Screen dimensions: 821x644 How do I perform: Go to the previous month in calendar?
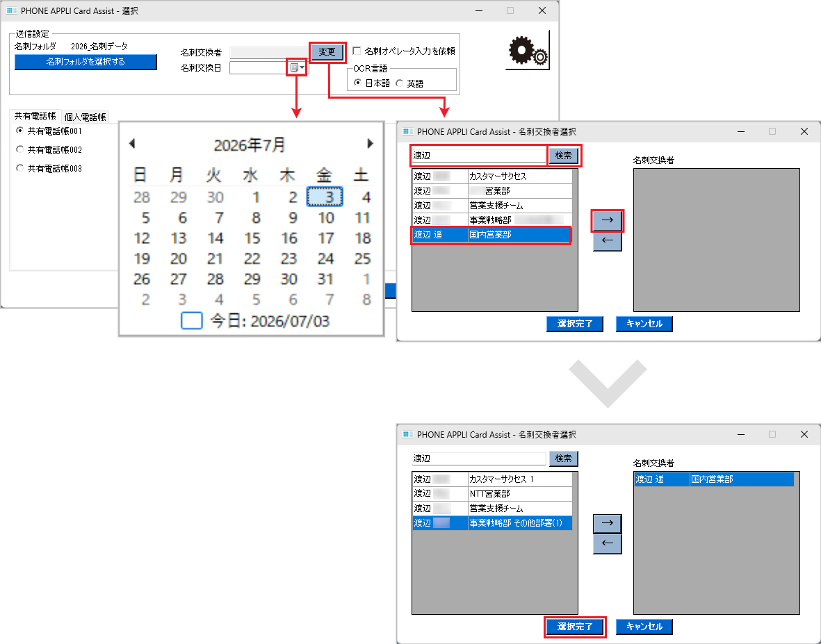(133, 143)
